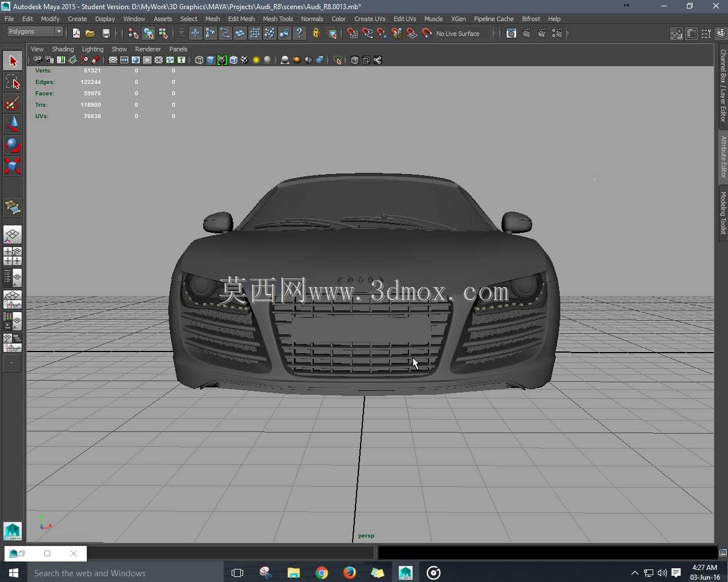Click the help question mark icon
Viewport: 728px width, 582px height.
pos(300,34)
